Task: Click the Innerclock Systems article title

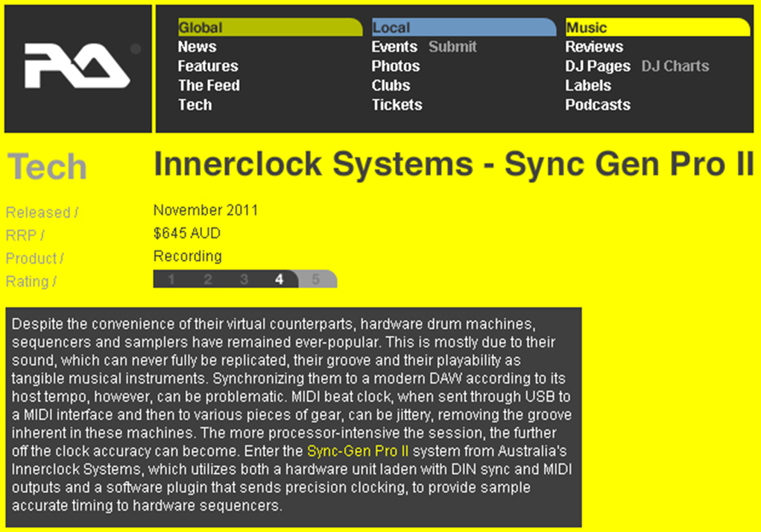Action: pos(454,163)
